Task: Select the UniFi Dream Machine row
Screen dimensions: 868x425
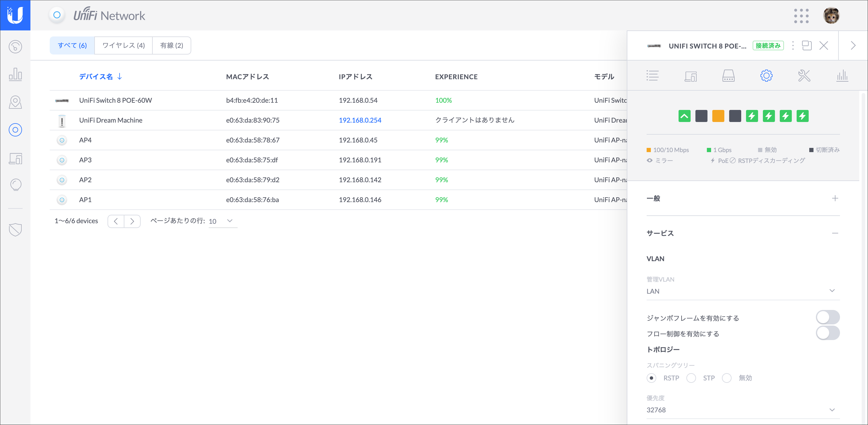Action: (x=338, y=120)
